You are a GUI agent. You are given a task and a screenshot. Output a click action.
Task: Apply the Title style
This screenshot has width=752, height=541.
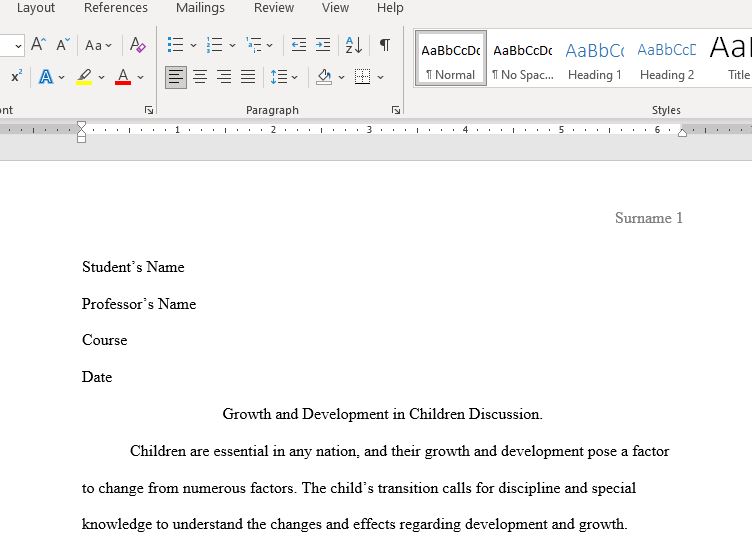pos(729,59)
